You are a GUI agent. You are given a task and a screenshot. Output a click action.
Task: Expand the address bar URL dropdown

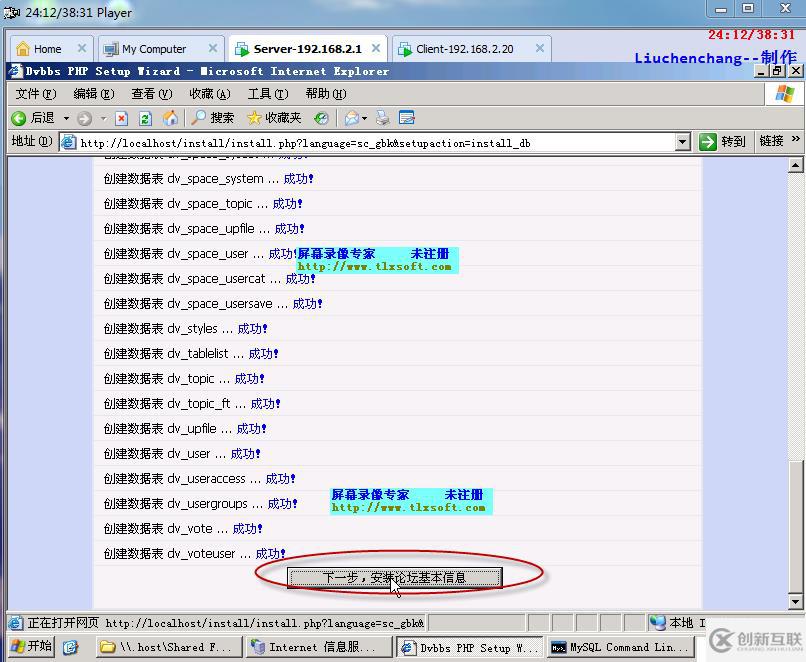pos(682,142)
